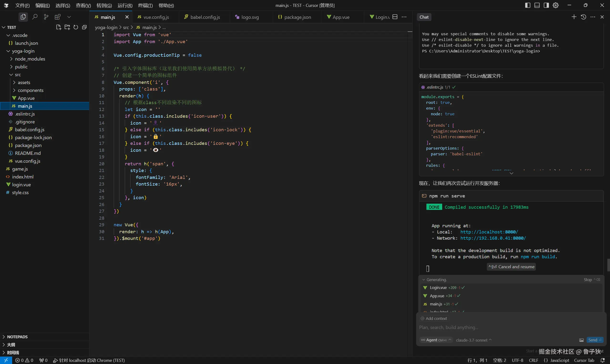Open the Source Control view icon
The width and height of the screenshot is (610, 364).
click(46, 17)
